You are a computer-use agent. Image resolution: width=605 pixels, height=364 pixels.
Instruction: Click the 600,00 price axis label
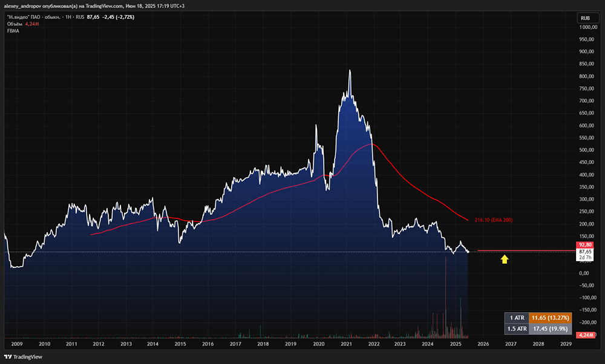[586, 126]
